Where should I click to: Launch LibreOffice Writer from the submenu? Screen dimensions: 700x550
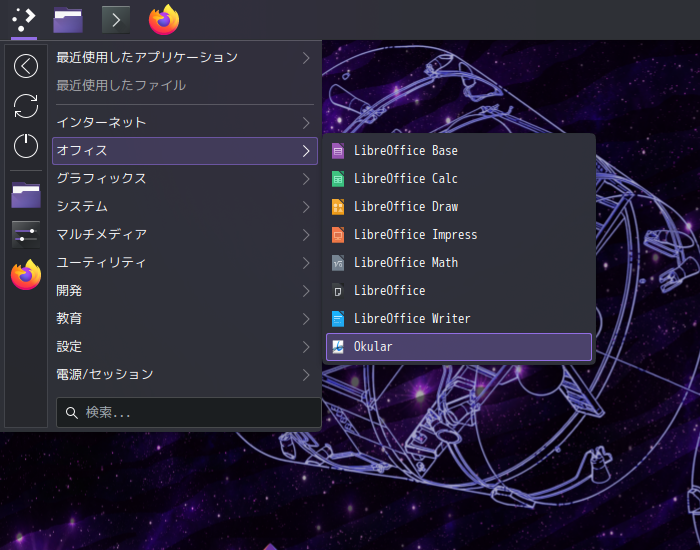click(x=459, y=319)
